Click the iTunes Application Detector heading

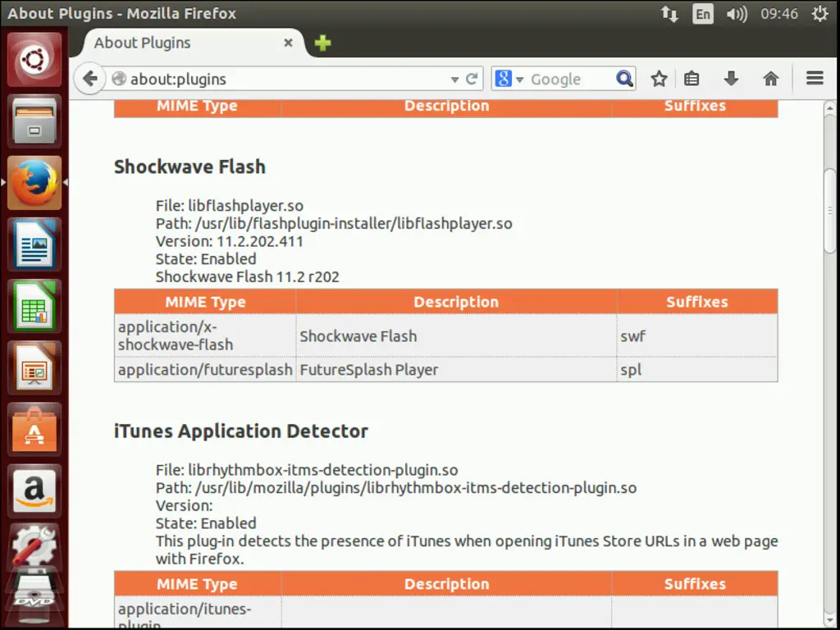(x=241, y=431)
